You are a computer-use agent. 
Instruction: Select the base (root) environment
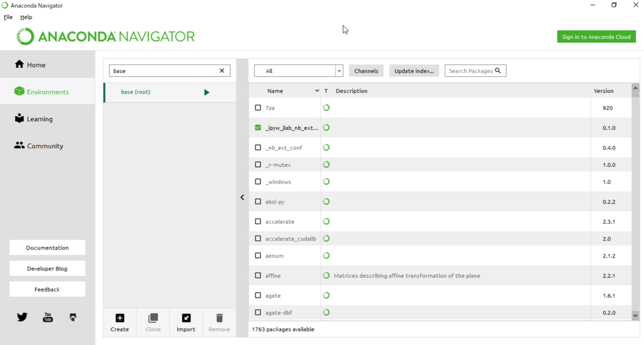(x=170, y=92)
